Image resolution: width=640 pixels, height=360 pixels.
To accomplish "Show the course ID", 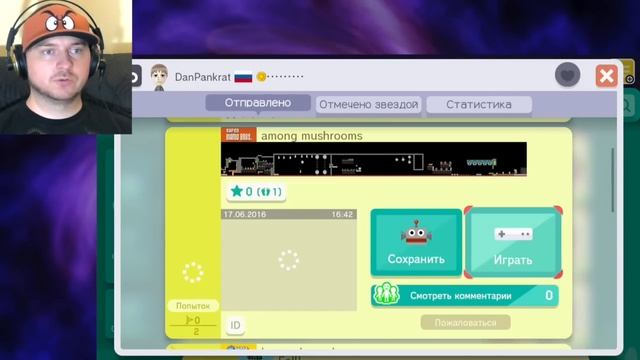I will 235,325.
